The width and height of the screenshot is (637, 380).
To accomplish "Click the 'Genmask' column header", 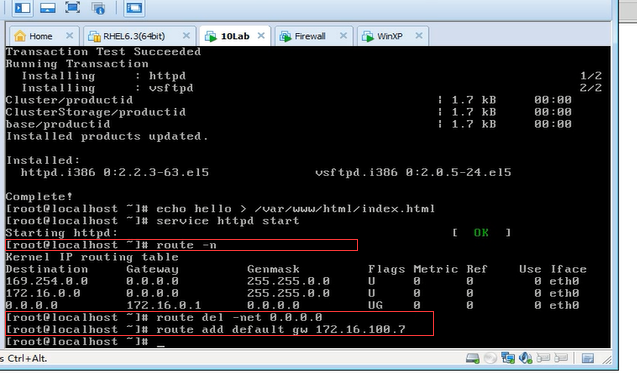I will click(x=273, y=269).
